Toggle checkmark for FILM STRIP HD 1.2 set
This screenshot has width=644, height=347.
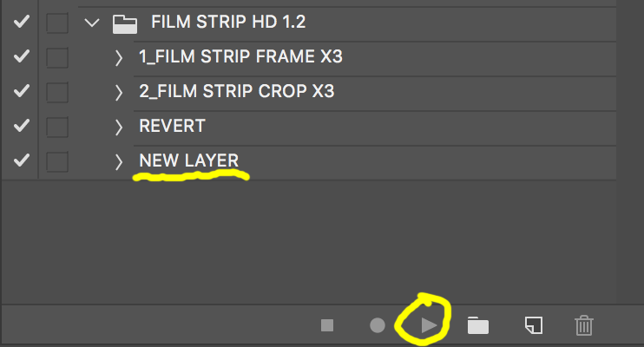coord(21,22)
